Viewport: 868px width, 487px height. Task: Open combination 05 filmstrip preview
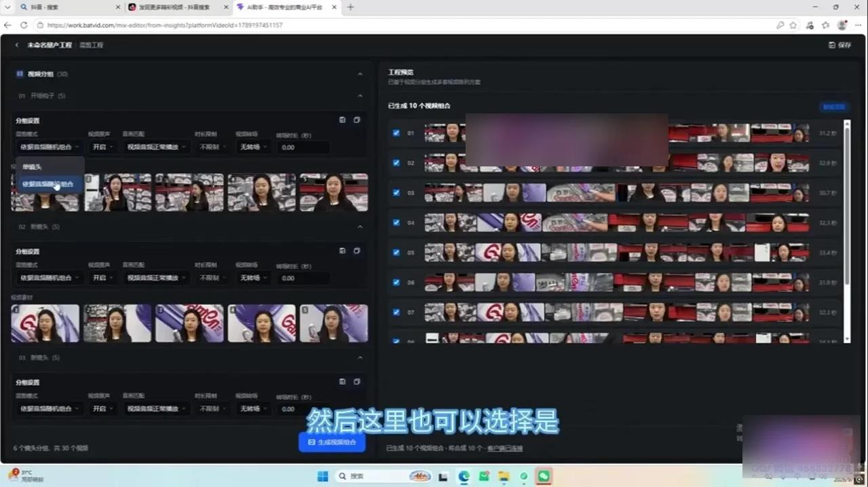617,253
